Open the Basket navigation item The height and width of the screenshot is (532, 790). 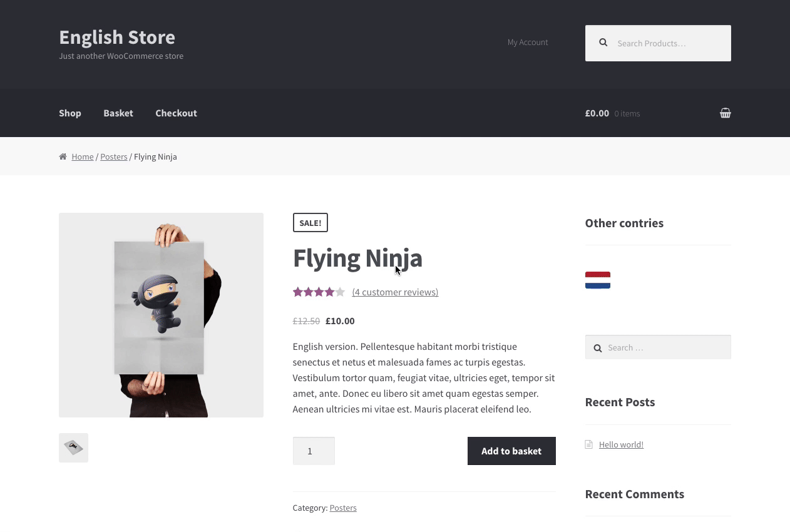click(x=118, y=113)
